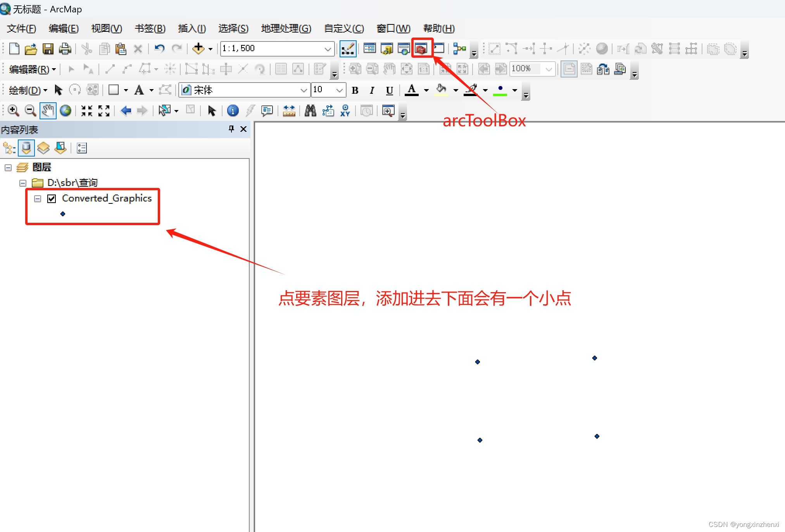
Task: Uncheck the Converted_Graphics layer checkbox
Action: point(52,198)
